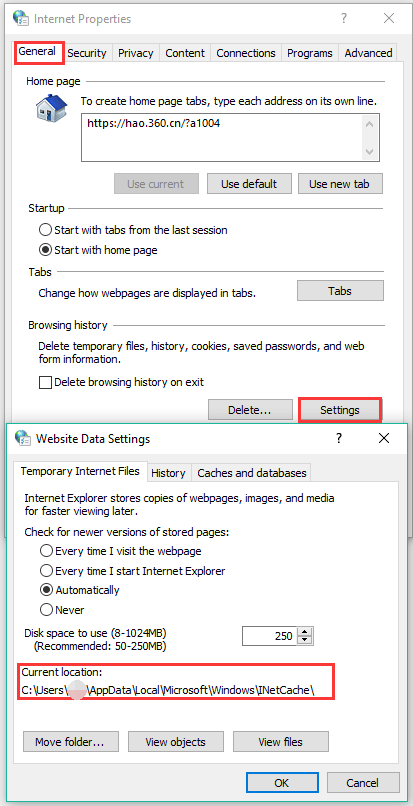Click the View files button
Viewport: 413px width, 806px height.
tap(280, 742)
